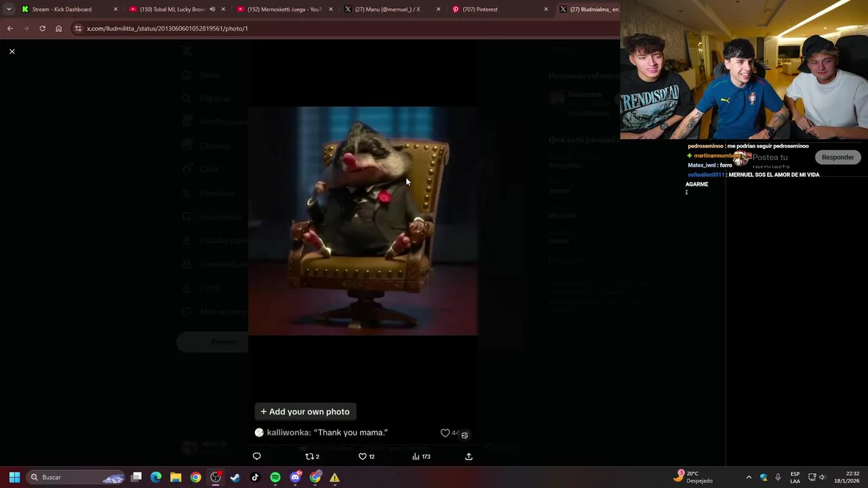Open Task View on the taskbar
This screenshot has height=488, width=868.
tap(136, 477)
